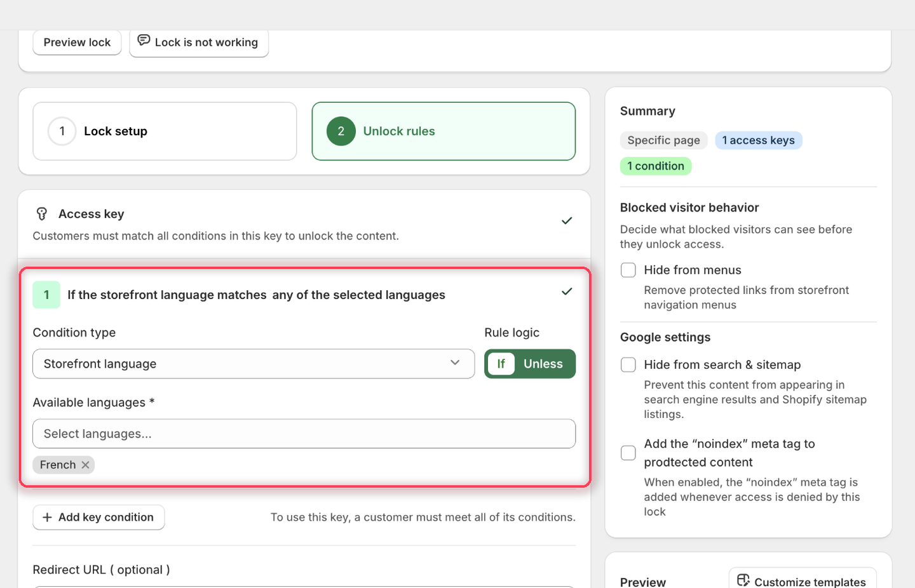Select the Unlock rules step
Screen dimensions: 915x588
[444, 131]
